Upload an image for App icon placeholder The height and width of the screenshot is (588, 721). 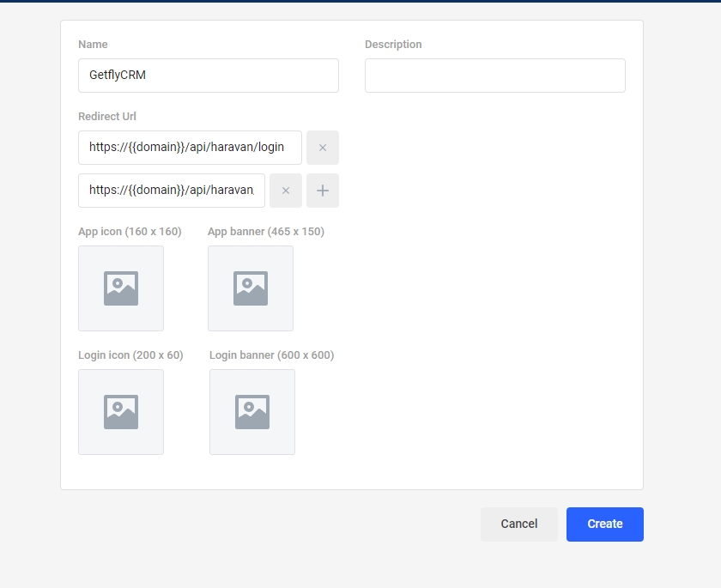[x=121, y=288]
